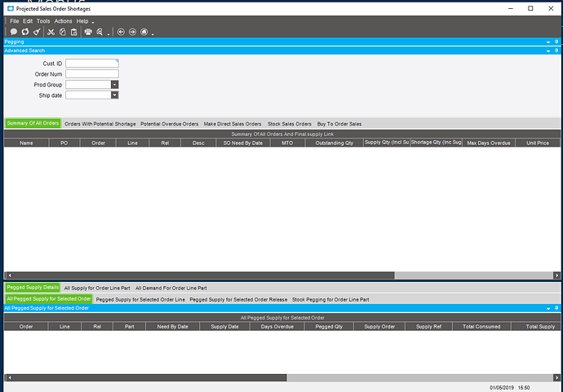Sort by Days Overdue column header
The width and height of the screenshot is (563, 392).
coord(277,326)
